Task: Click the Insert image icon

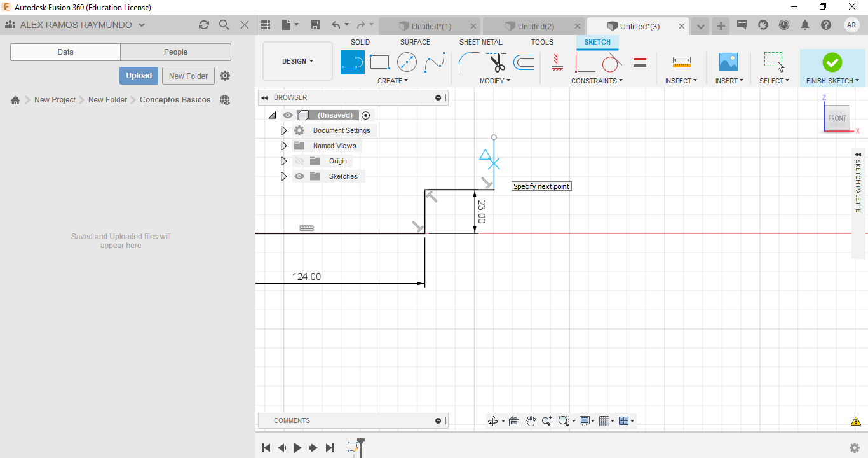Action: [x=728, y=62]
